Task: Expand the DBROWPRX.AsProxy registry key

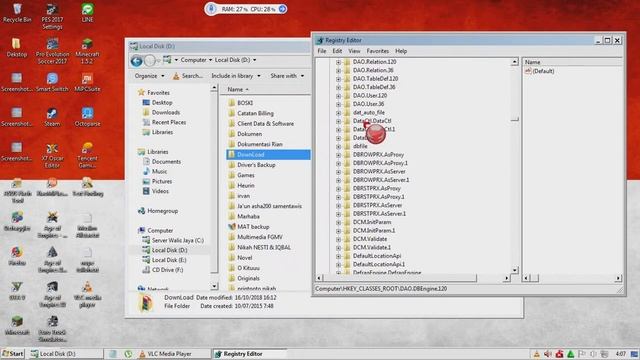Action: point(338,155)
